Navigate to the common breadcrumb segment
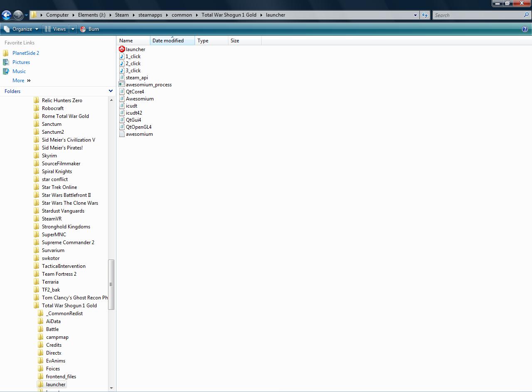Viewport: 532px width, 392px height. click(182, 15)
